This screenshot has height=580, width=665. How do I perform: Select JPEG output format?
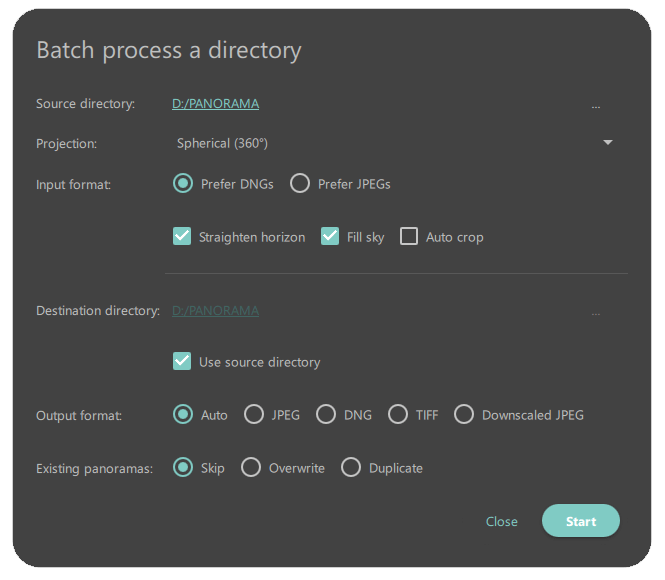pyautogui.click(x=254, y=414)
